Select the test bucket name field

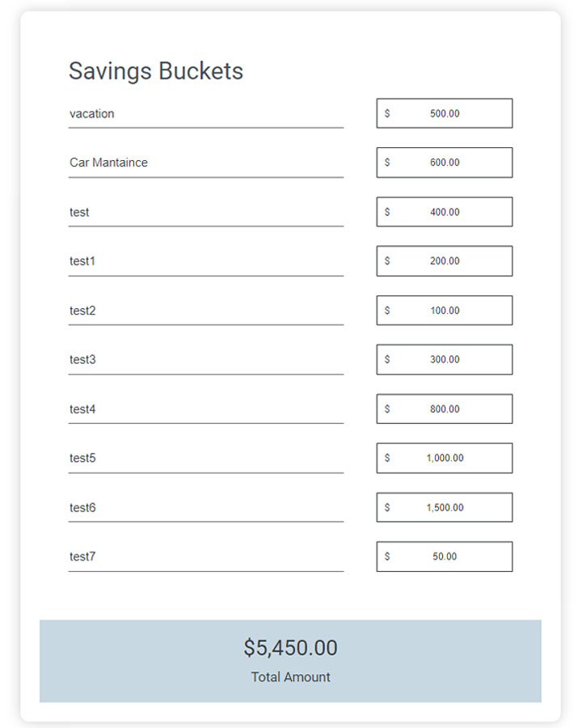(205, 213)
